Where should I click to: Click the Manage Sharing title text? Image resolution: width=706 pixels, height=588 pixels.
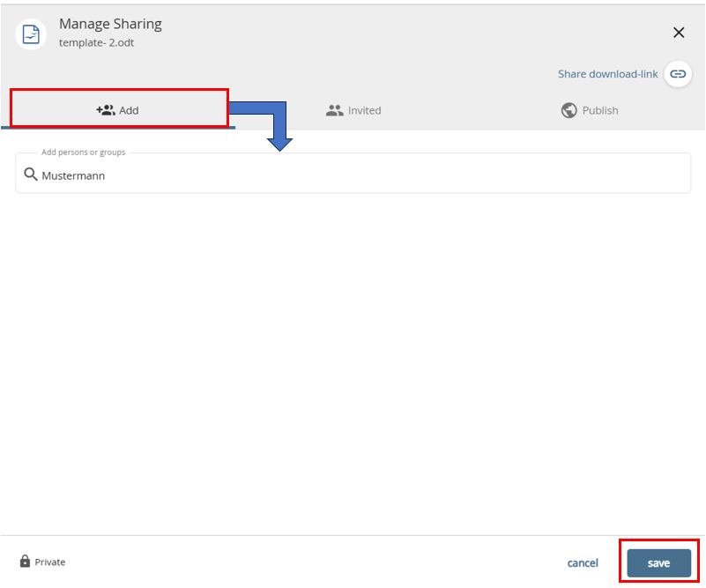point(110,24)
